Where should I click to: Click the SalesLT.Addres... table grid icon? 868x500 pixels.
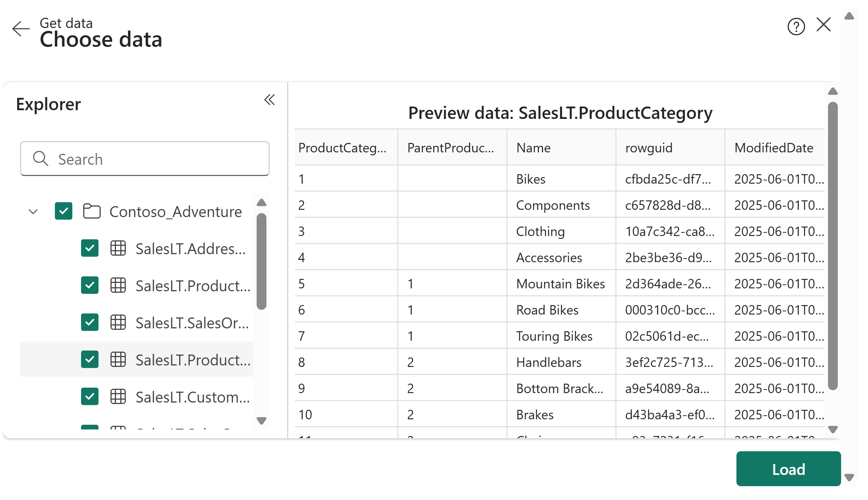coord(118,248)
